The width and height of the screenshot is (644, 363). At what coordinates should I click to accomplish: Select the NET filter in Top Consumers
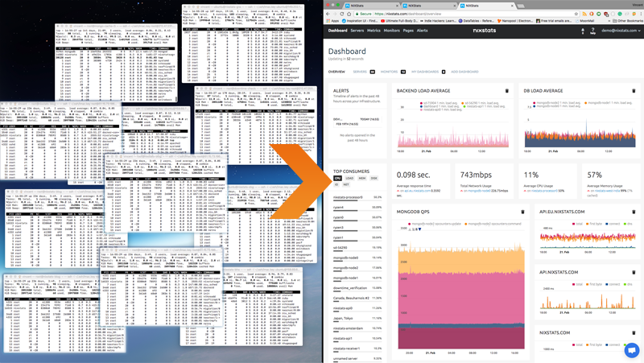[346, 185]
